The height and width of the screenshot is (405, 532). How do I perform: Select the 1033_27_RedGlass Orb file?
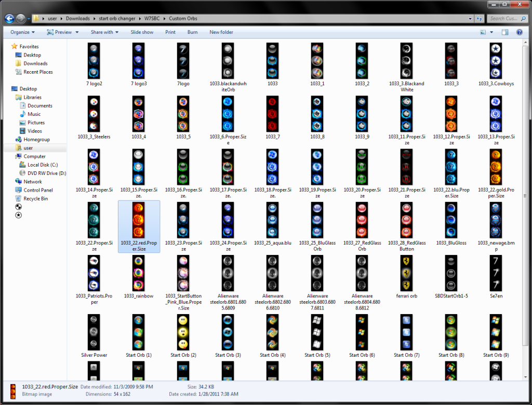[x=362, y=227]
